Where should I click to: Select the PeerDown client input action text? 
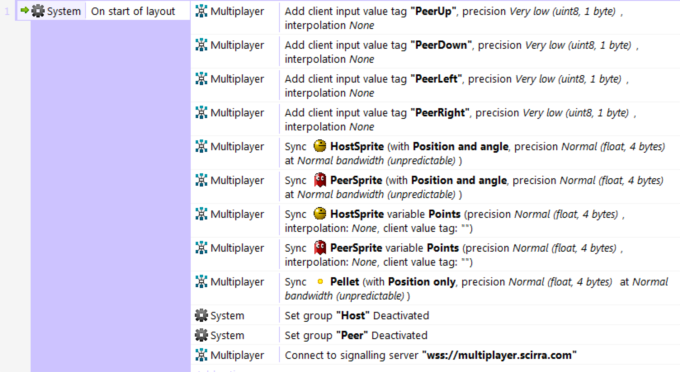(461, 52)
